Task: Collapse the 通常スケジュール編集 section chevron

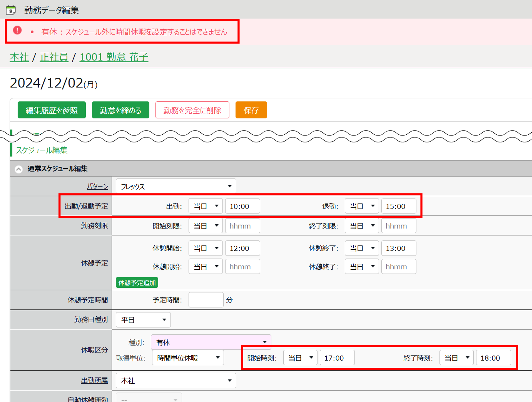Action: click(x=19, y=169)
